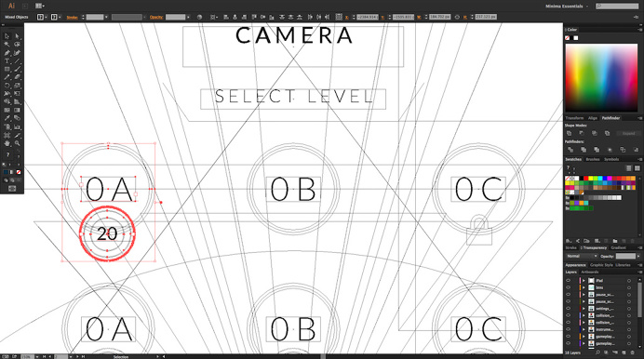Select the Column Graph tool
The height and width of the screenshot is (359, 644).
(18, 126)
